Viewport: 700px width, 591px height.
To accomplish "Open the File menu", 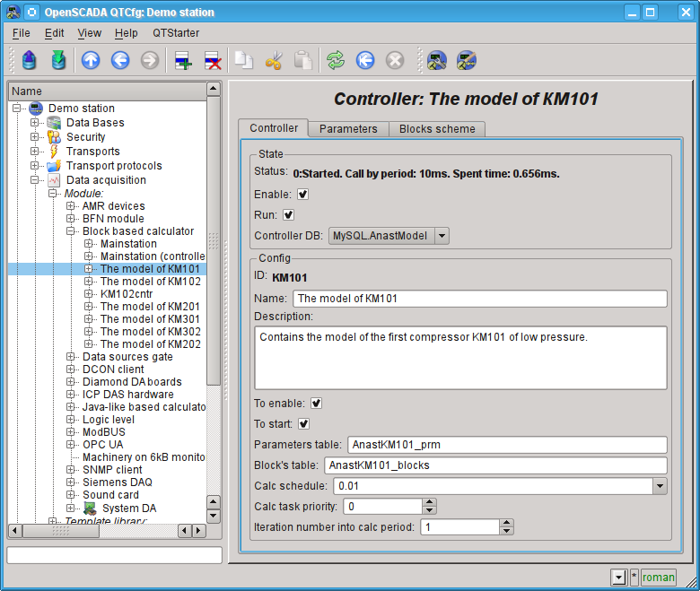I will 21,33.
